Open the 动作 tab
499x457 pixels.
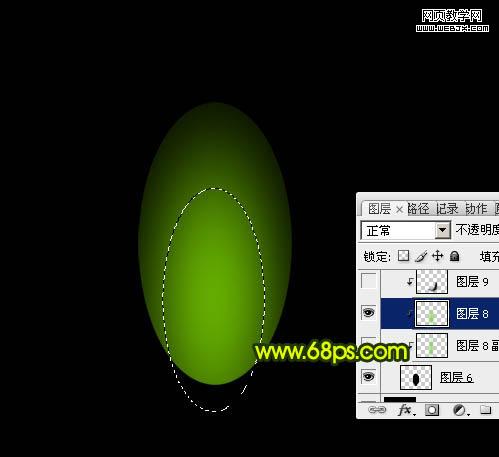(x=476, y=209)
